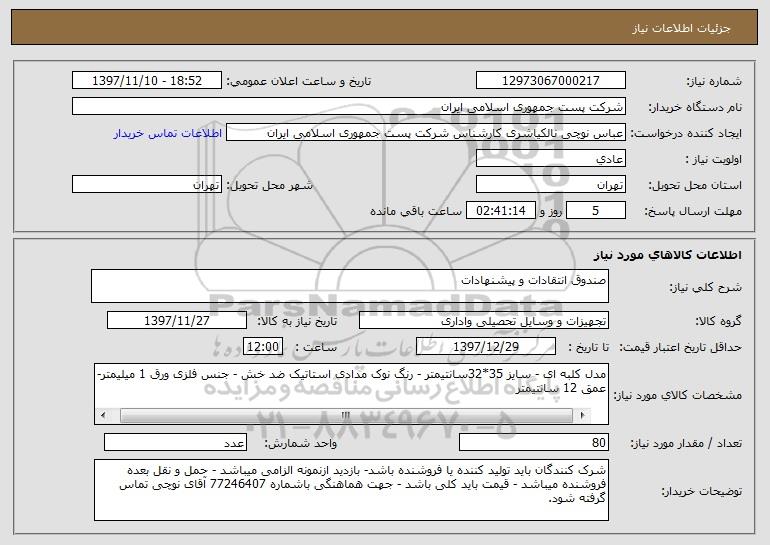Viewport: 770px width, 545px height.
Task: Click the need number field 12973067000217
Action: (550, 81)
